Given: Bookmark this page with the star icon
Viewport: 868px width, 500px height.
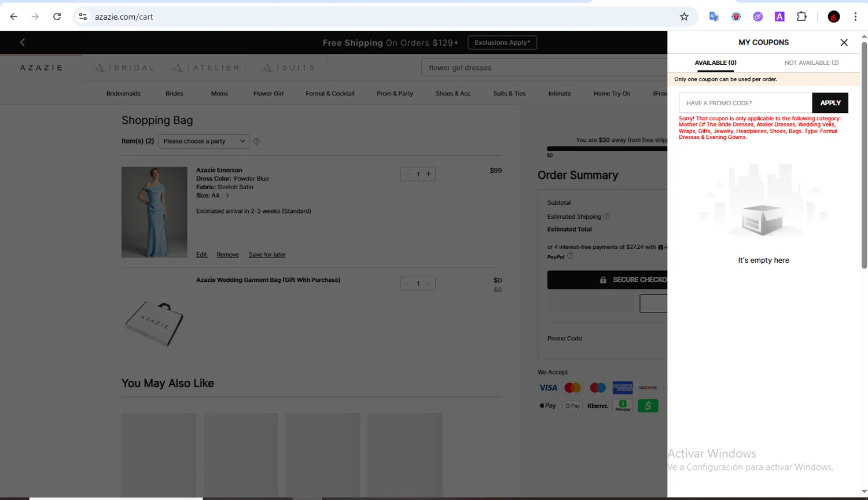Looking at the screenshot, I should click(x=684, y=17).
